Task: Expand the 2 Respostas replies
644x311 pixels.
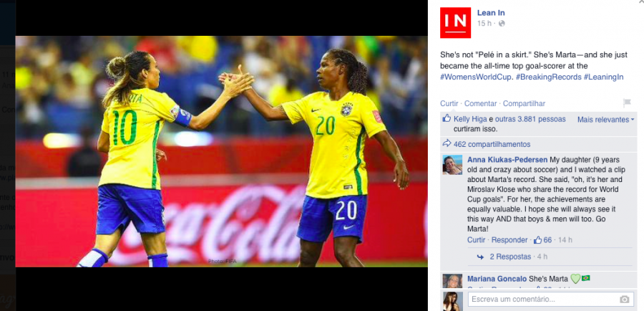Action: click(510, 257)
